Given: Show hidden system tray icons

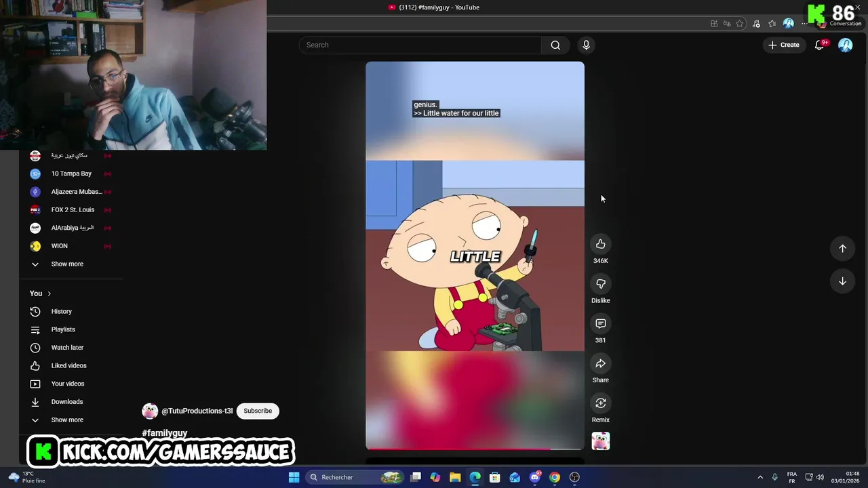Looking at the screenshot, I should tap(760, 477).
